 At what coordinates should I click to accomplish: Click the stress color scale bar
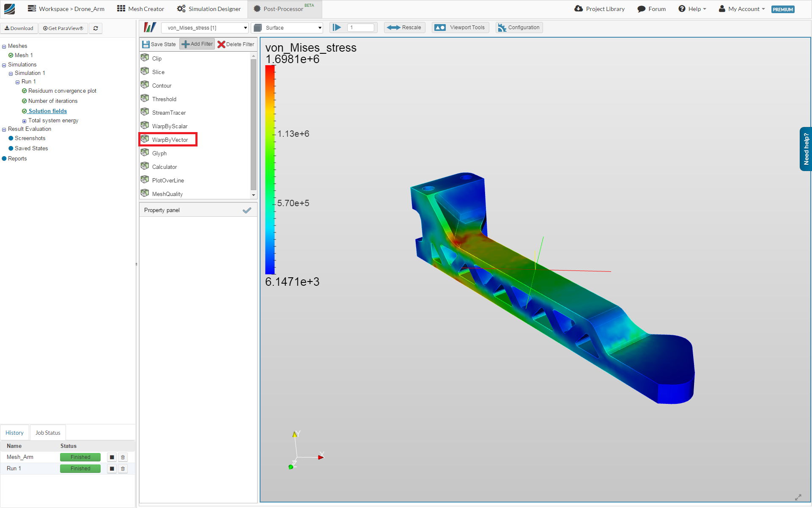tap(270, 169)
